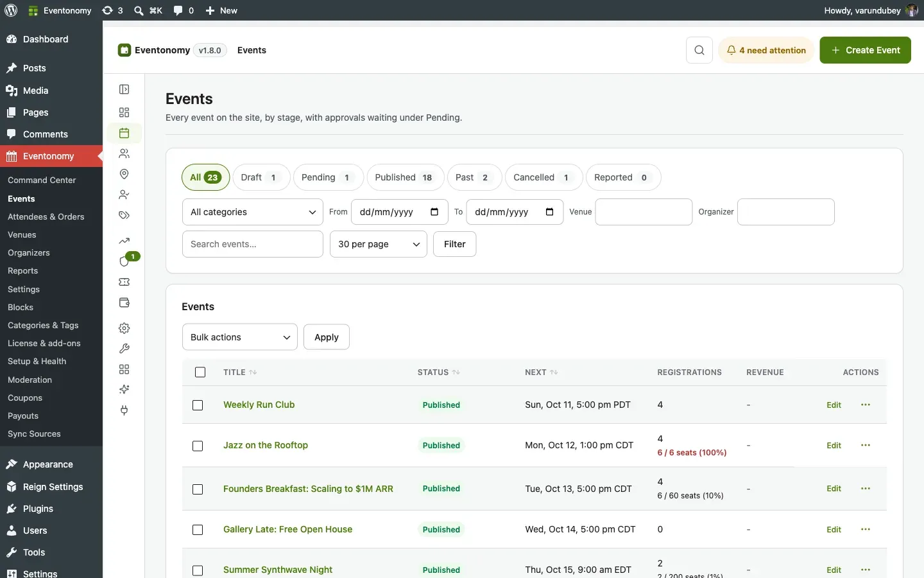Open Venues via the map pin icon
The width and height of the screenshot is (924, 578).
[124, 174]
